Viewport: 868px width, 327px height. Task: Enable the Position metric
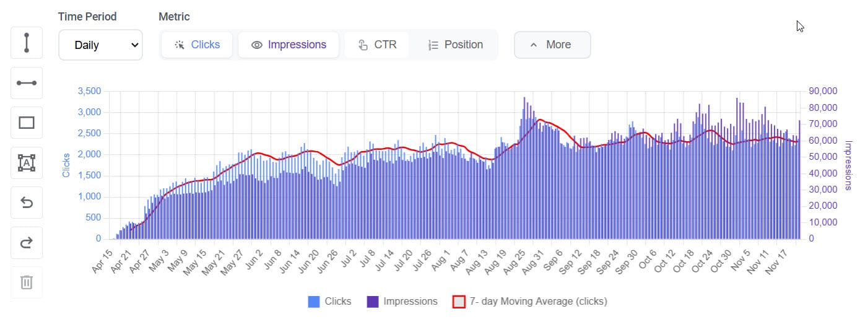point(455,45)
